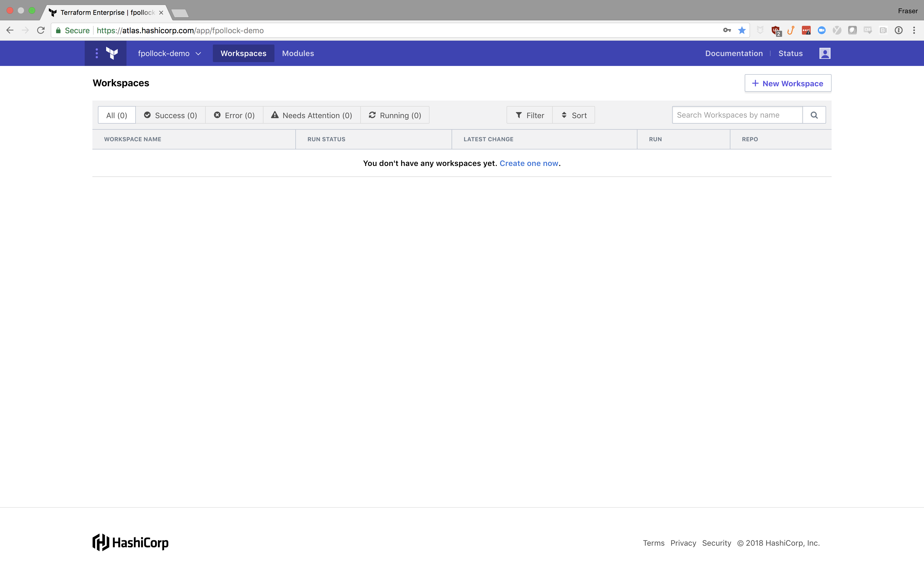The image size is (924, 577).
Task: Open the Filter dropdown
Action: tap(530, 115)
